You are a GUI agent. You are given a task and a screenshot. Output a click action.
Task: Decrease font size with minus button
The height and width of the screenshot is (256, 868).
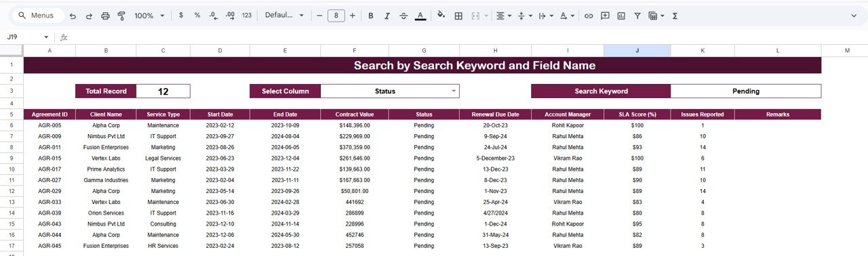coord(319,16)
